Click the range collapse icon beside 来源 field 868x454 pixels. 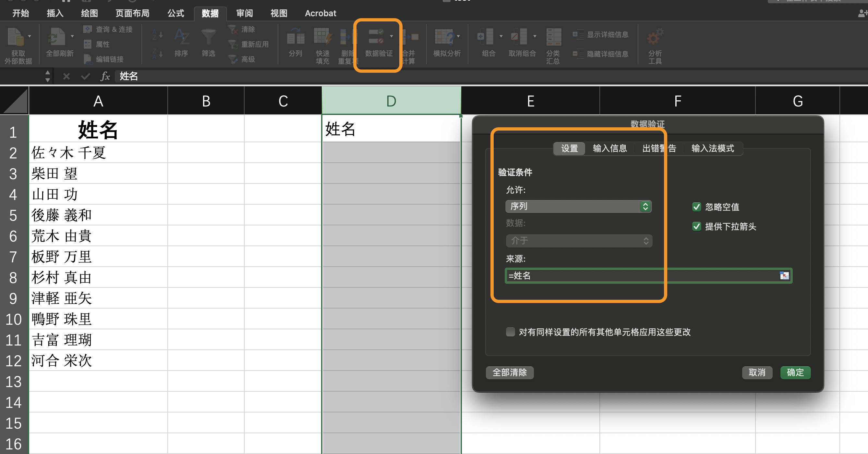(x=785, y=276)
